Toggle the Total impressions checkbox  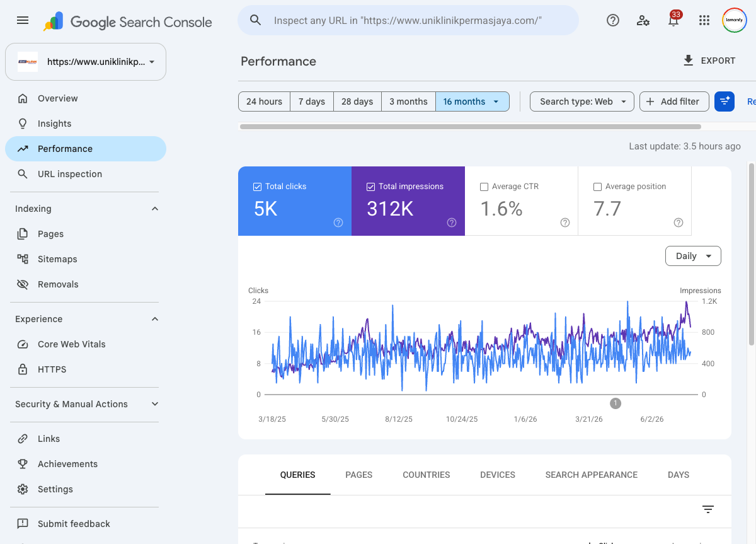[x=370, y=187]
